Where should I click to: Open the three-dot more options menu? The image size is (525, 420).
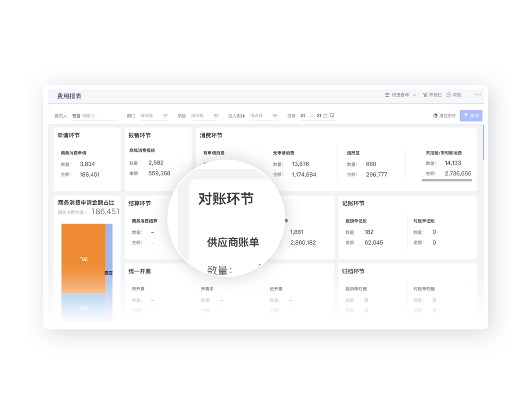click(x=478, y=95)
